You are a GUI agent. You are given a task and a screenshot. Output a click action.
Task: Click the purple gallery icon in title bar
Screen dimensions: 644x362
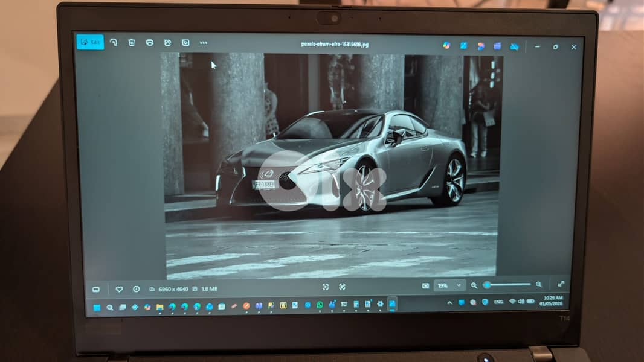pyautogui.click(x=497, y=46)
